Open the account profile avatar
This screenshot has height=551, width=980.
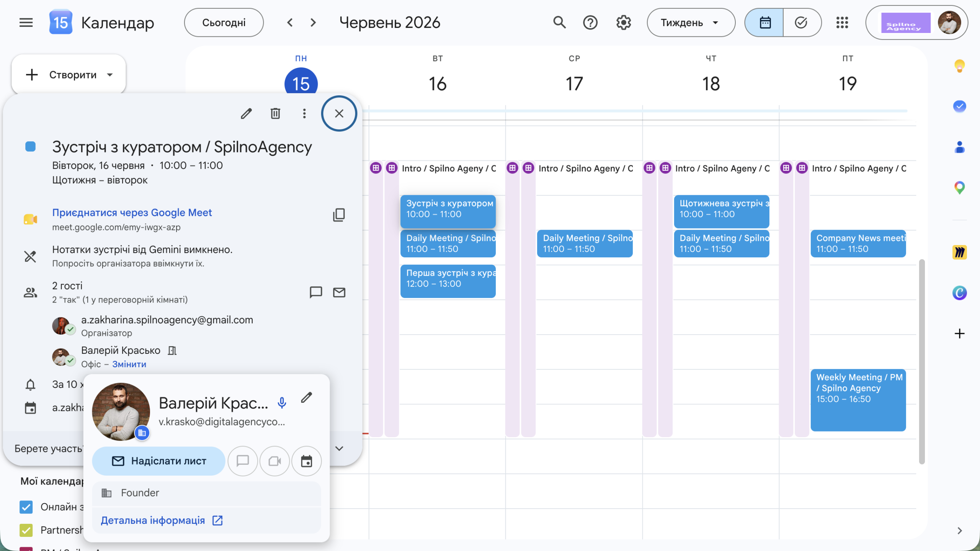tap(949, 23)
